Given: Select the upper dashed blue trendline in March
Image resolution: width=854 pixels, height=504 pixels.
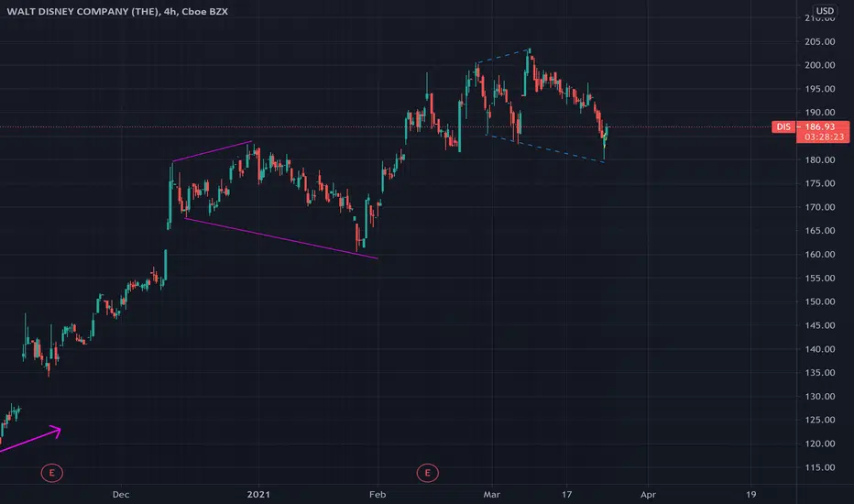Looking at the screenshot, I should pos(503,56).
